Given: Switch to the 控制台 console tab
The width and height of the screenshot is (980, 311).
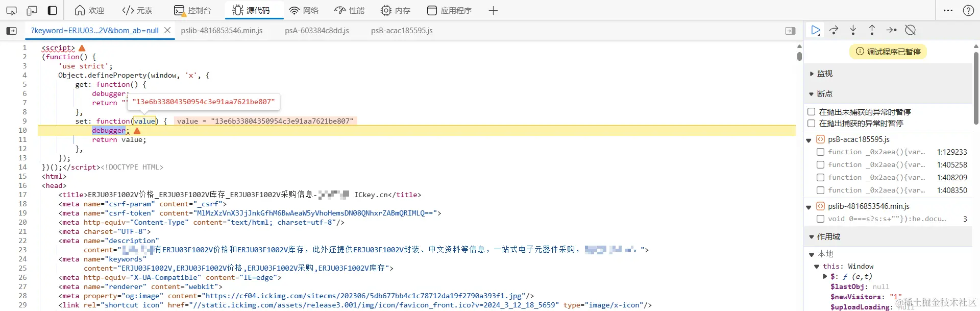Looking at the screenshot, I should click(192, 10).
